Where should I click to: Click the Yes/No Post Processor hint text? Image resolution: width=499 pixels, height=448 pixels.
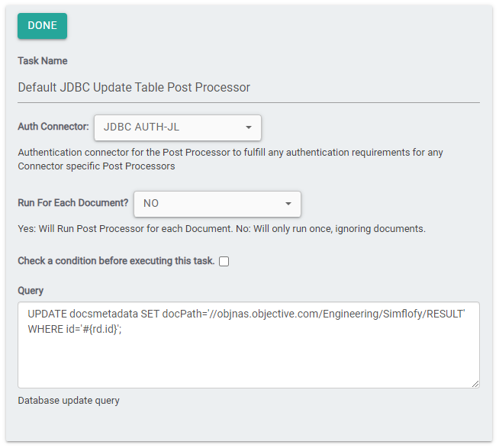pyautogui.click(x=221, y=229)
